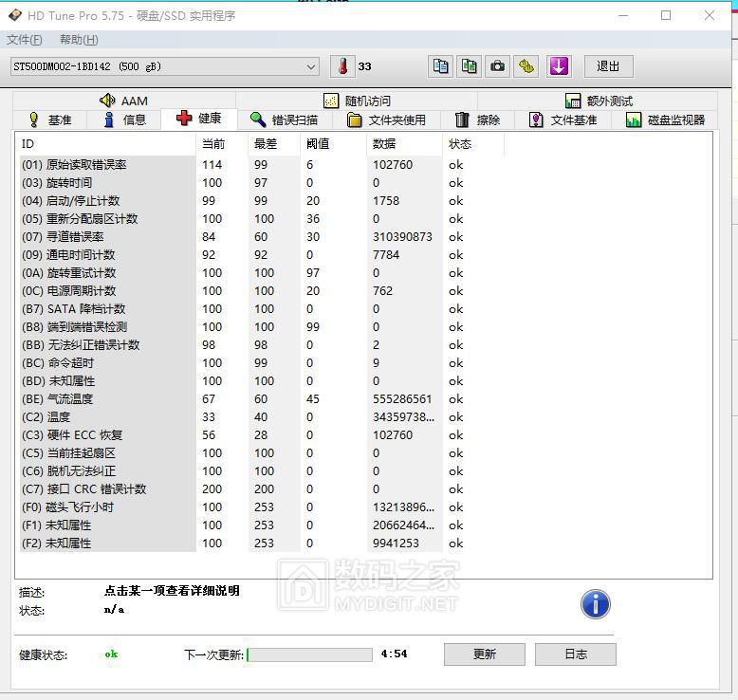The width and height of the screenshot is (738, 700).
Task: Select row (C3) 硬件 ECC 恢复
Action: [260, 435]
